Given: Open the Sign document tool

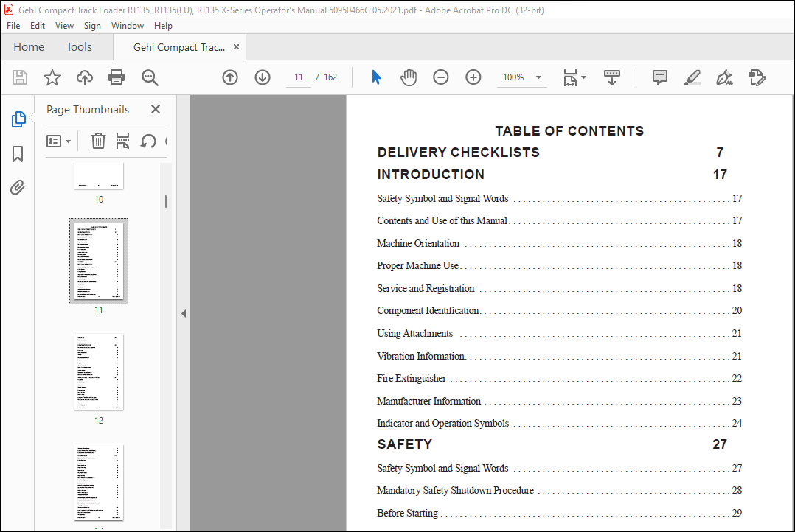Looking at the screenshot, I should pos(724,77).
